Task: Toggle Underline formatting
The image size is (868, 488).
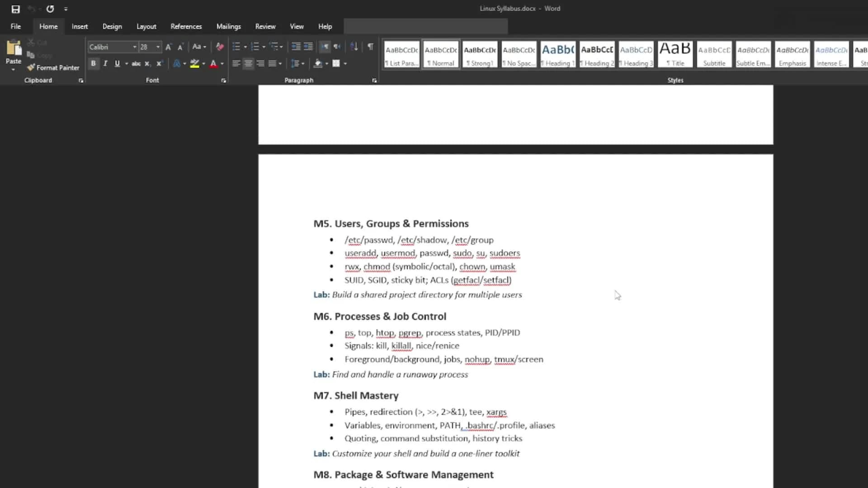Action: pyautogui.click(x=117, y=64)
